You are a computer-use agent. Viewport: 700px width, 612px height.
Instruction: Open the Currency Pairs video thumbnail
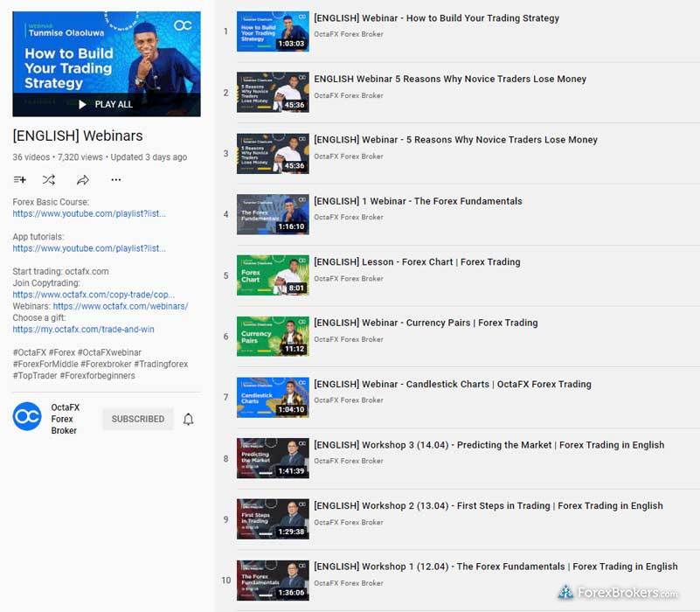[273, 337]
